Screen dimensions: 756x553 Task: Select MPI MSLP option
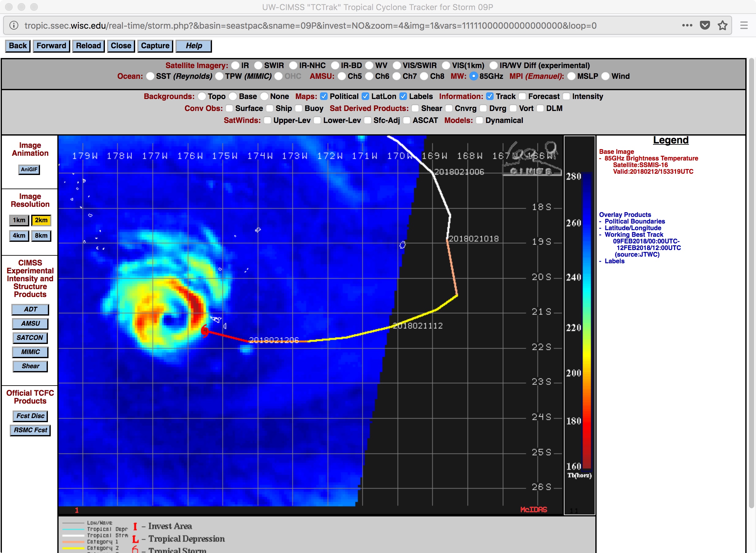point(571,76)
